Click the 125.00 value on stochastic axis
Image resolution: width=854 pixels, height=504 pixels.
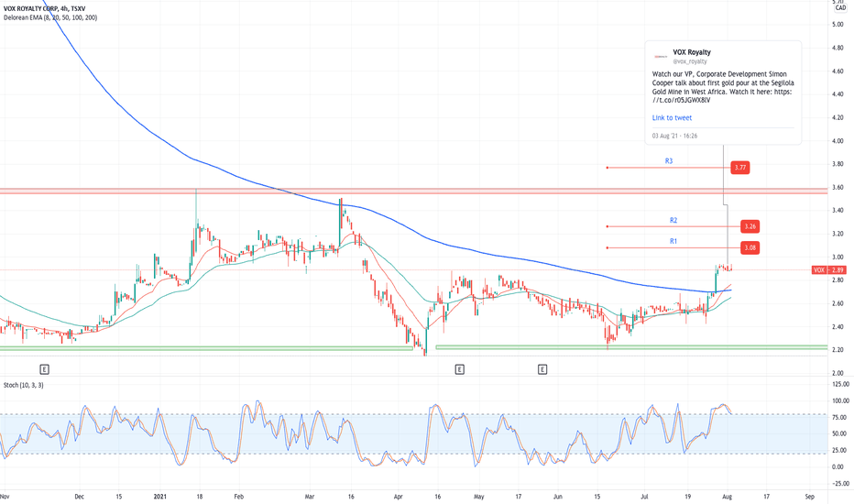point(840,384)
